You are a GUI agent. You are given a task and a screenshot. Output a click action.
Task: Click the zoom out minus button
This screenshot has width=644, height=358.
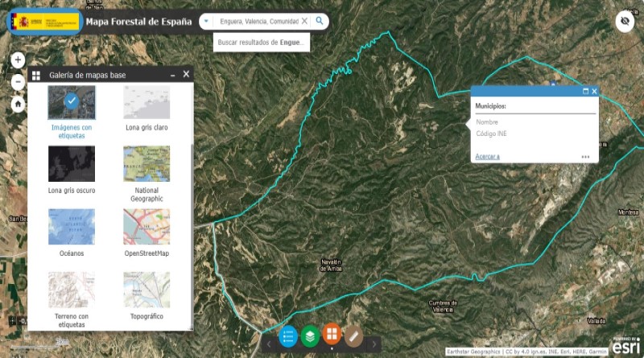tap(18, 82)
